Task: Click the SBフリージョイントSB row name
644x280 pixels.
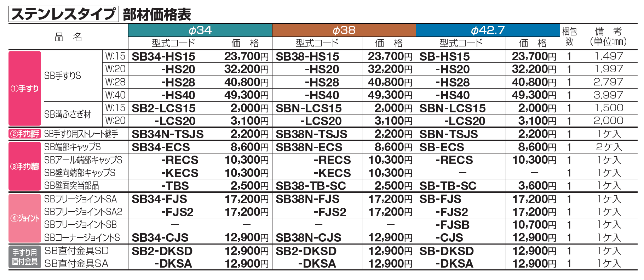Action: pos(80,224)
